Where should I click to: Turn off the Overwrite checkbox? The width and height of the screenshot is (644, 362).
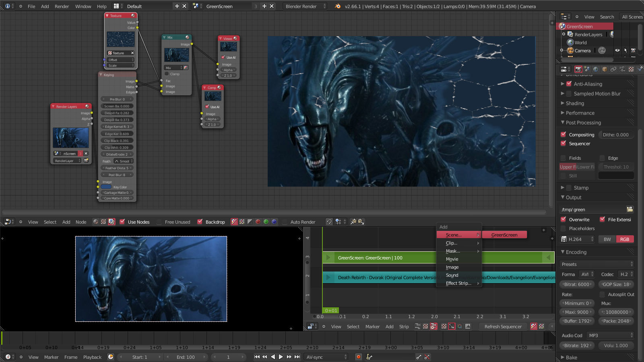(563, 219)
